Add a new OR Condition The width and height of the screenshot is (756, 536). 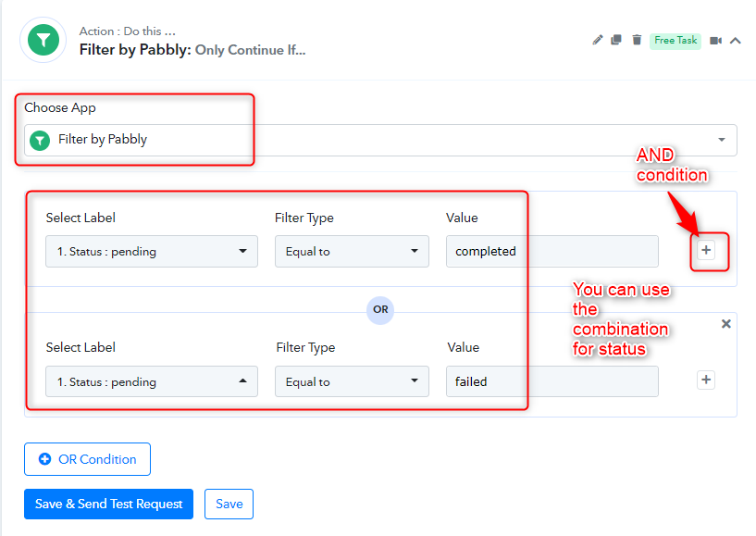[87, 459]
